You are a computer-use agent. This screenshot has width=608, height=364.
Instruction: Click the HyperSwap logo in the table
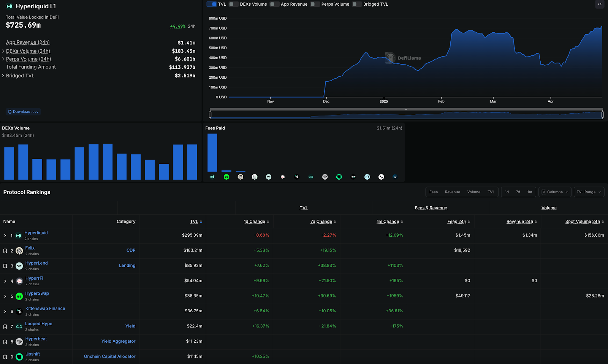click(x=19, y=296)
